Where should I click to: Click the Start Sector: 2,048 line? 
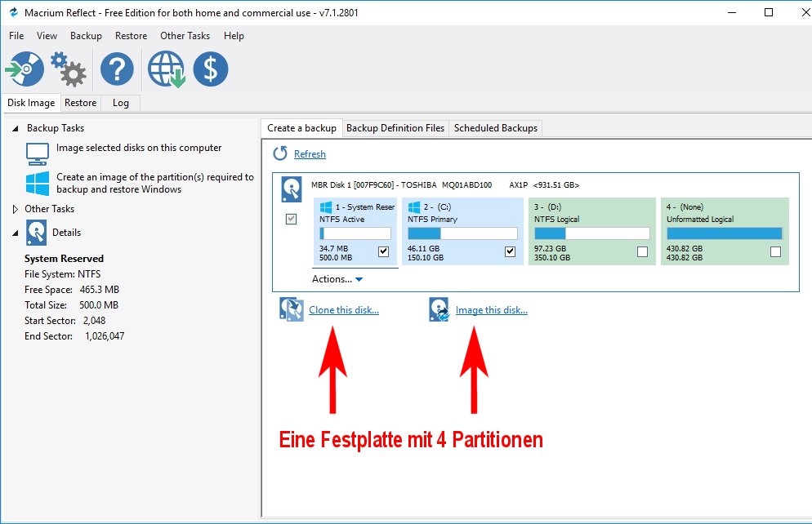coord(65,320)
